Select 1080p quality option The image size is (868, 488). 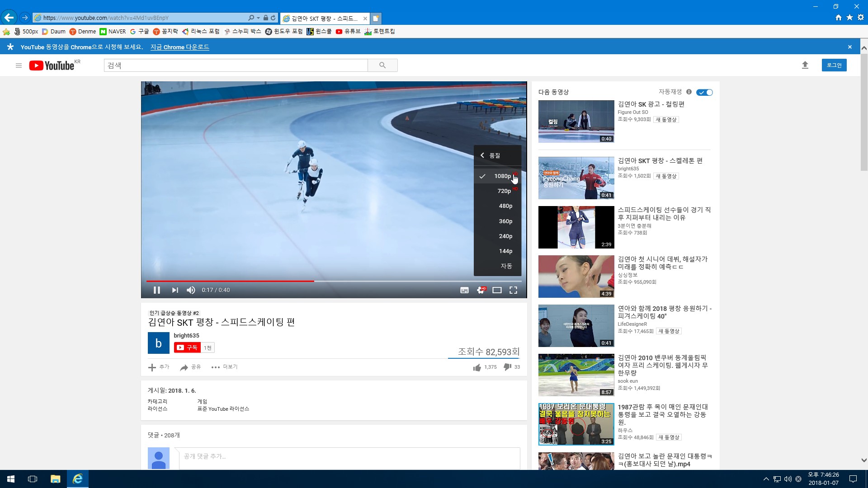pos(497,176)
